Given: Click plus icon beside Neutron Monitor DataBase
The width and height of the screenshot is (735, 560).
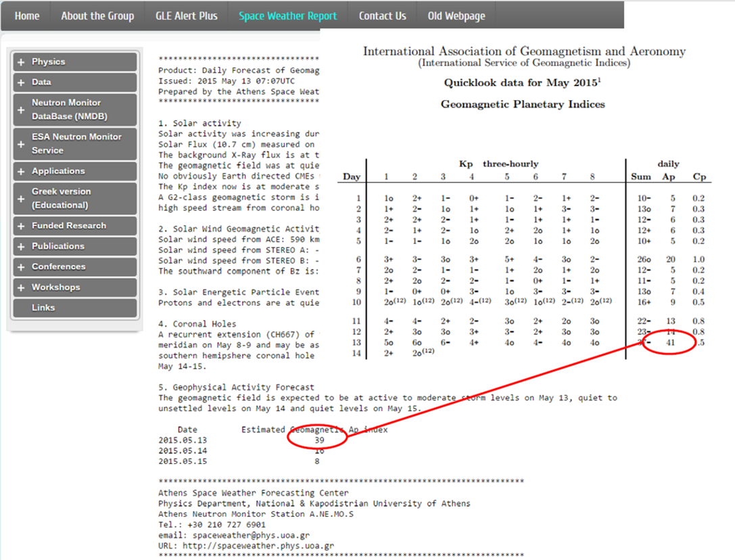Looking at the screenshot, I should 21,110.
